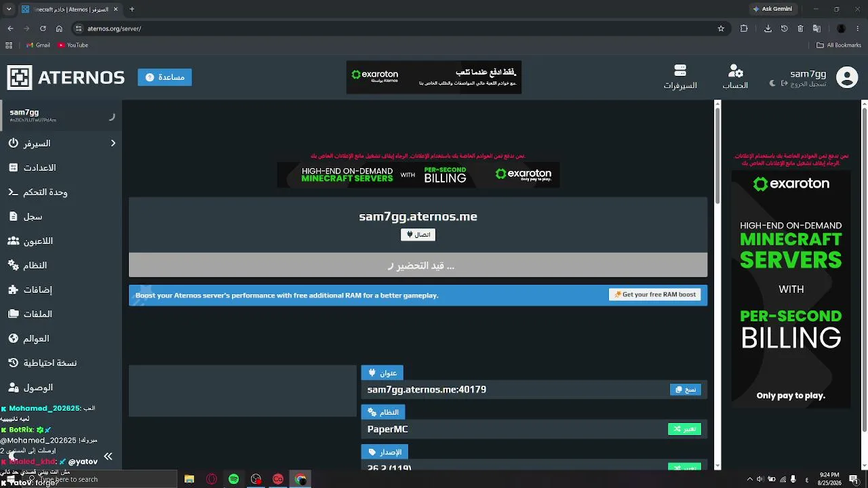The image size is (868, 488).
Task: Open the user profile avatar
Action: tap(847, 77)
